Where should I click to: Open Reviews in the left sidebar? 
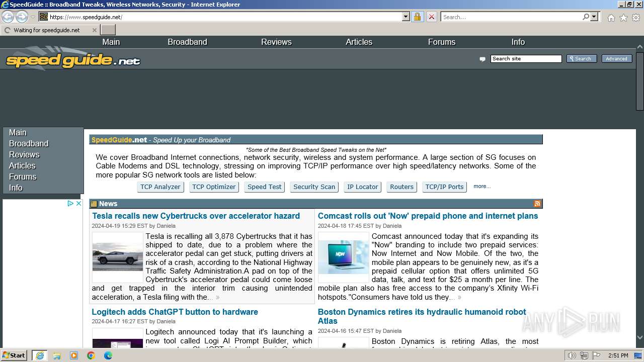click(x=24, y=155)
